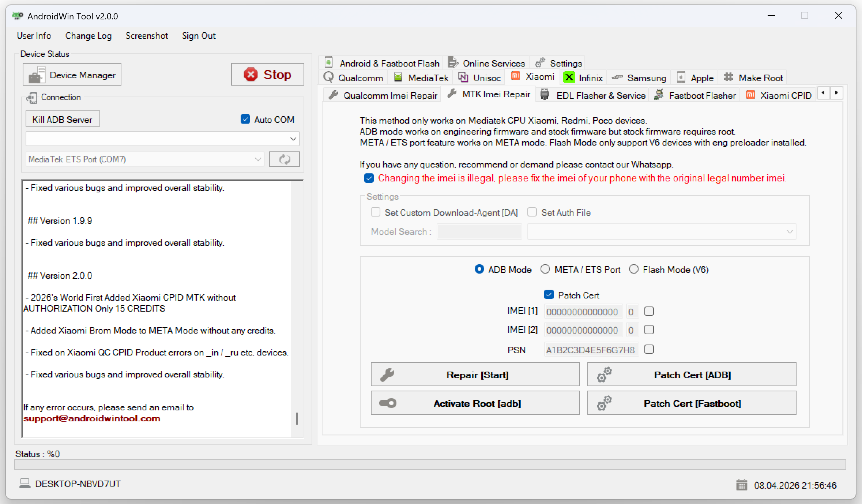Open Make Root via its icon
This screenshot has height=504, width=862.
tap(729, 77)
